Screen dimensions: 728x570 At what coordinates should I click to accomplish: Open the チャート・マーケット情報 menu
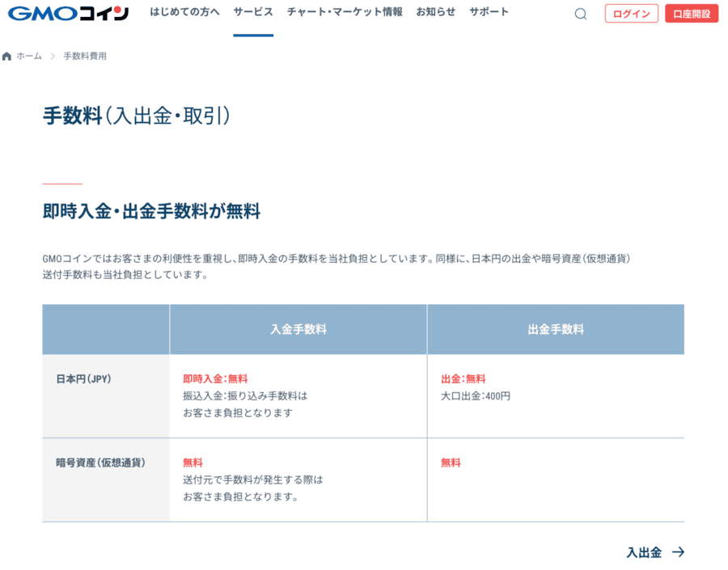coord(345,12)
